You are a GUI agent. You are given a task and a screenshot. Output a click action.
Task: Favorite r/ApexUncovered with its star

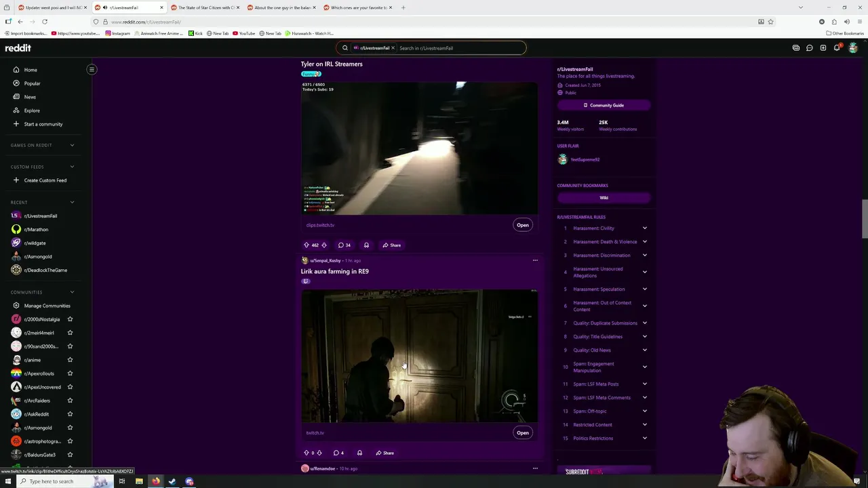tap(70, 387)
